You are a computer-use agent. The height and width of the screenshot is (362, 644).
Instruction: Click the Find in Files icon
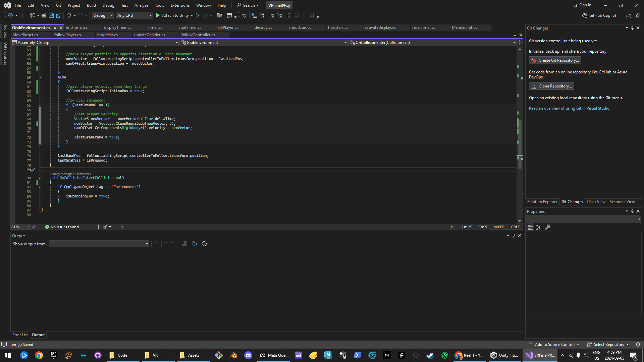tap(219, 15)
